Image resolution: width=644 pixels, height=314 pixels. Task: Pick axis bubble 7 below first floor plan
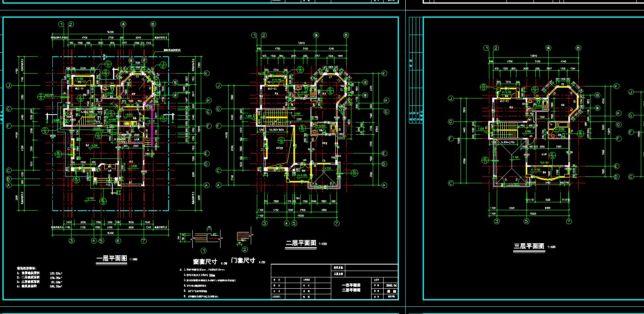144,241
